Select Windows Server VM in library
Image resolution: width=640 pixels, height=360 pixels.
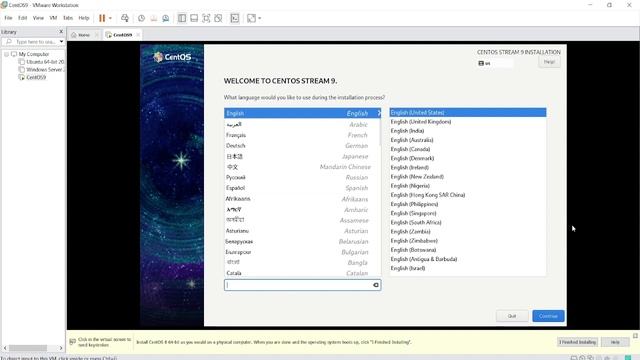45,70
